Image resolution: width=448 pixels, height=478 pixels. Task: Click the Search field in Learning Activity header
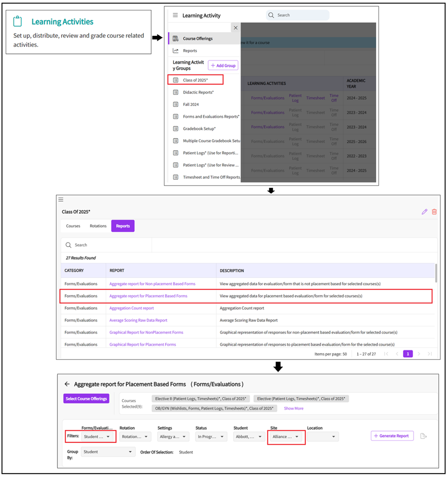pyautogui.click(x=298, y=15)
